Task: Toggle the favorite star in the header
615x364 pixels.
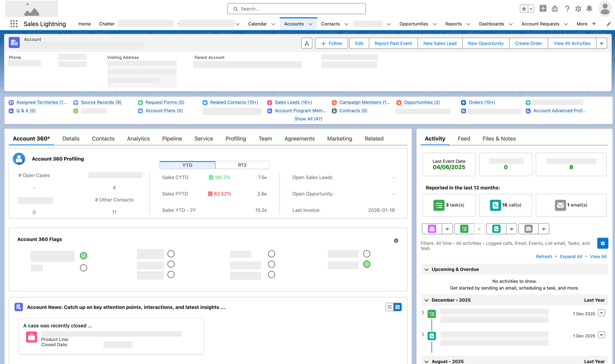Action: coord(524,9)
